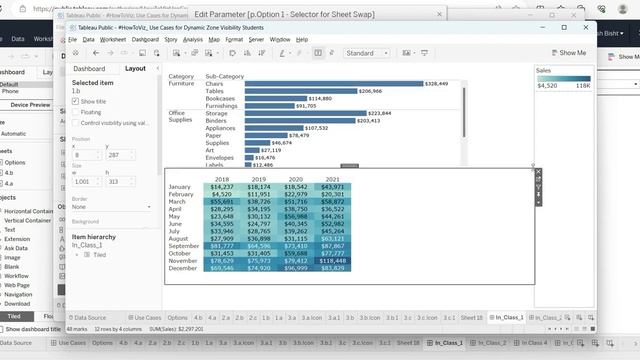Open the Standard fit dropdown
The width and height of the screenshot is (640, 360).
click(367, 53)
